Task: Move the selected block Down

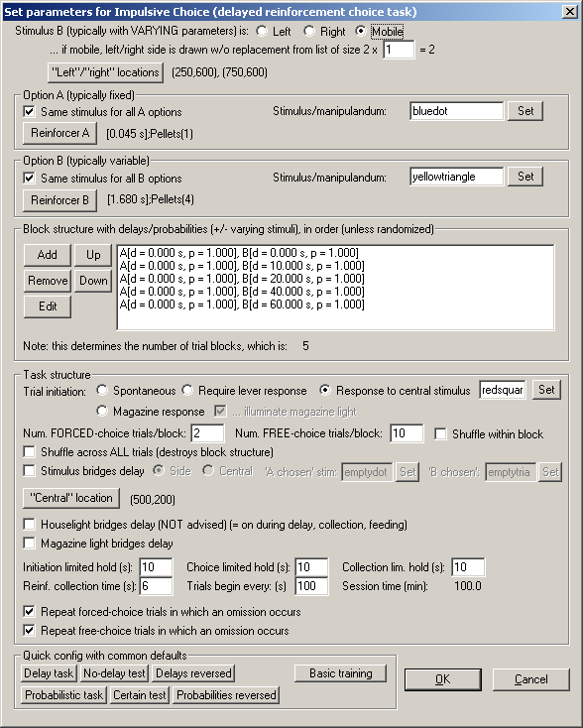Action: pyautogui.click(x=93, y=281)
